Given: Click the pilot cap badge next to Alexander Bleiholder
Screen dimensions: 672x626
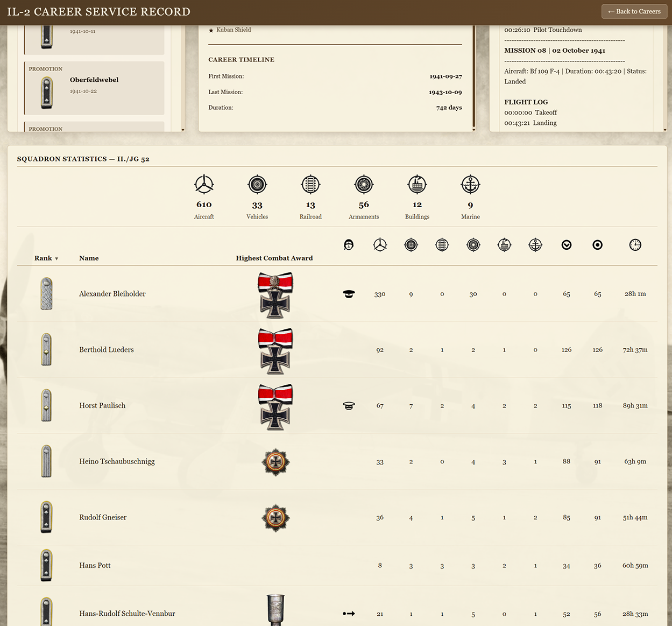Looking at the screenshot, I should (x=349, y=294).
